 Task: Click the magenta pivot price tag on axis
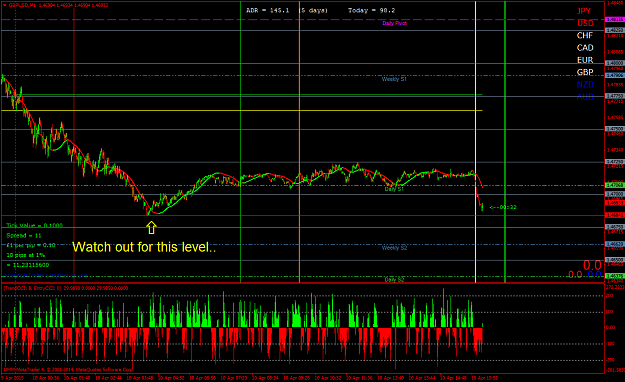coord(615,20)
